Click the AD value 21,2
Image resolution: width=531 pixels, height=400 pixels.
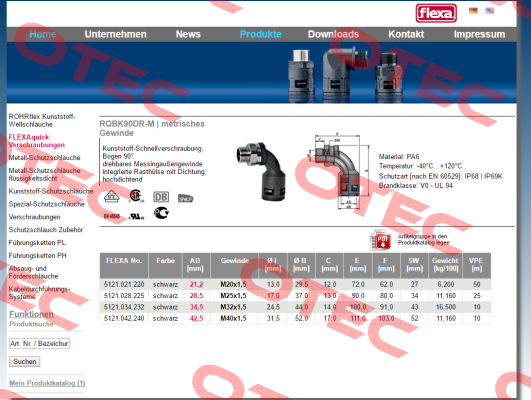click(x=196, y=284)
